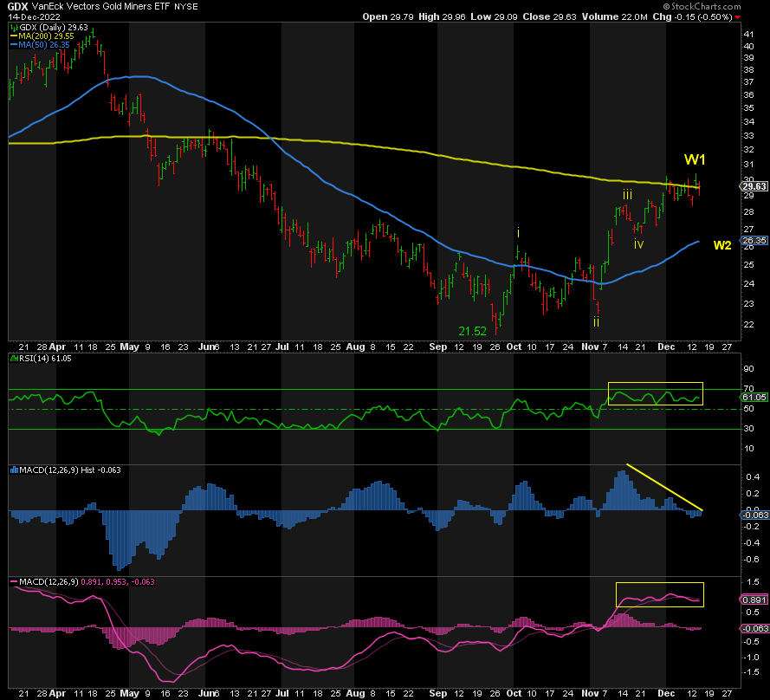Click the 90 level on the RSI axis
This screenshot has height=700, width=770.
point(749,369)
